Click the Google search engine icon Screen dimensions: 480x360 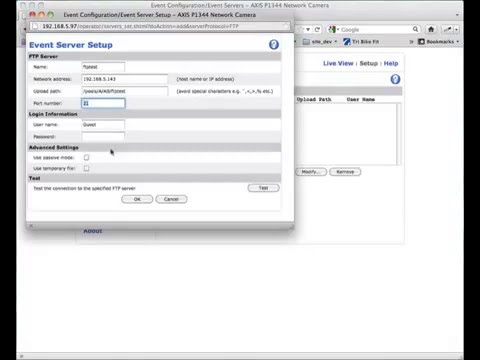point(332,29)
